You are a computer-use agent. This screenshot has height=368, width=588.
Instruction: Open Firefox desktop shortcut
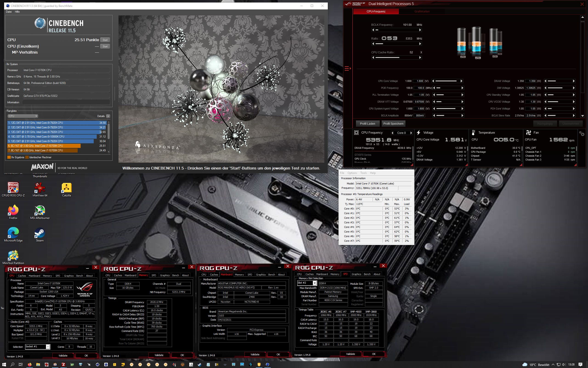click(x=13, y=212)
